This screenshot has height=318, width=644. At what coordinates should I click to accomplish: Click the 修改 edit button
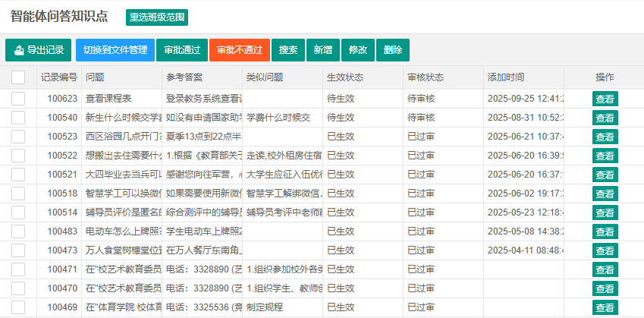coord(358,50)
